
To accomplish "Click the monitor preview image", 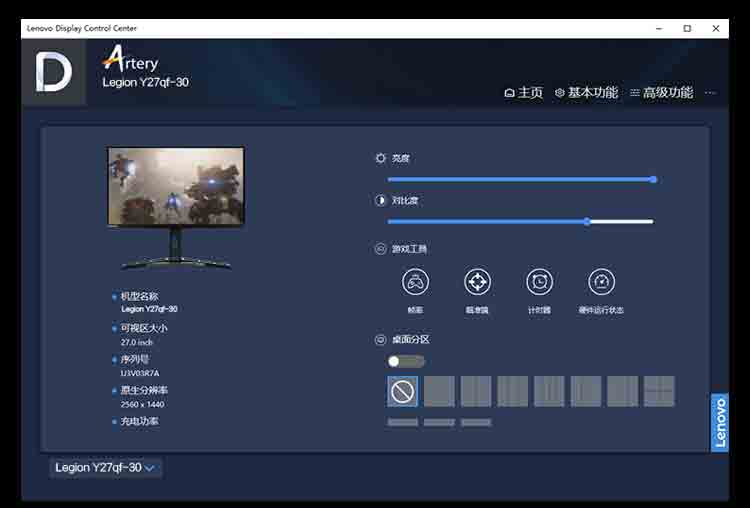I will click(176, 188).
